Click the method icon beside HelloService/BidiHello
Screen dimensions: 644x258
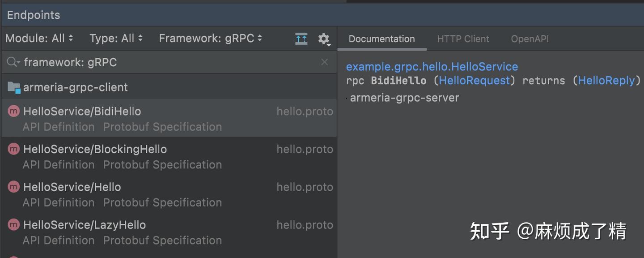tap(14, 112)
